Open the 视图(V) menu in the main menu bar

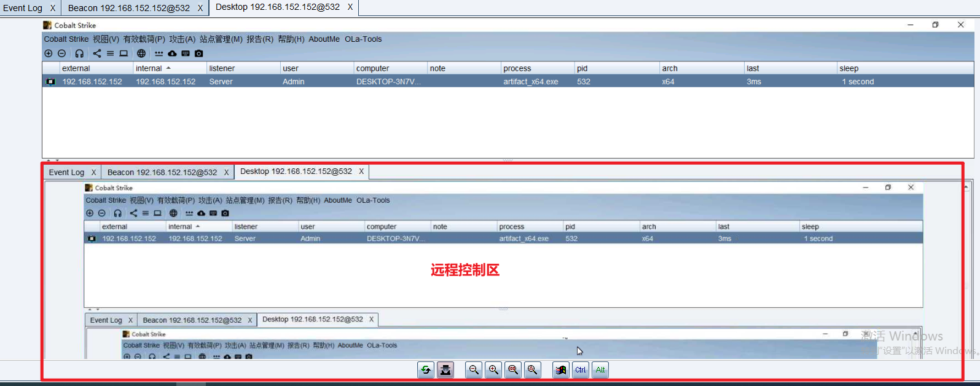106,39
